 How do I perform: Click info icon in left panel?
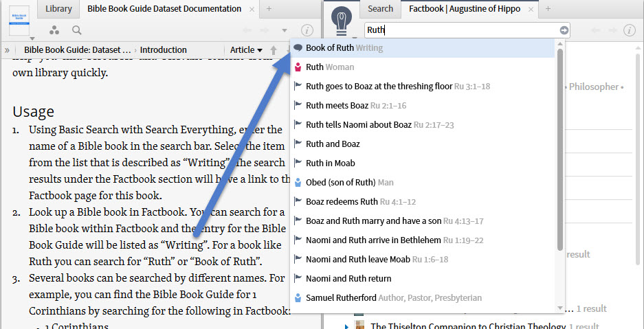coord(307,30)
